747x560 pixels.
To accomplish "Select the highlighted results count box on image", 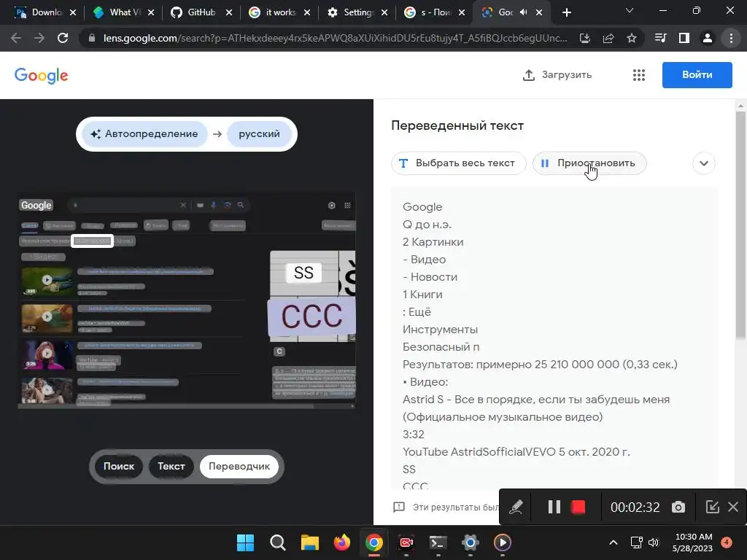I will (92, 241).
